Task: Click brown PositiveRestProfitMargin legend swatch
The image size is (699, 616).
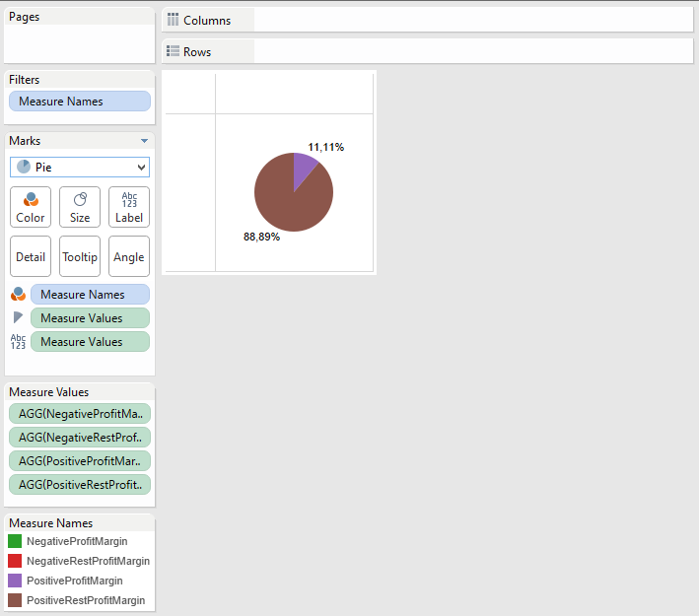Action: tap(15, 600)
